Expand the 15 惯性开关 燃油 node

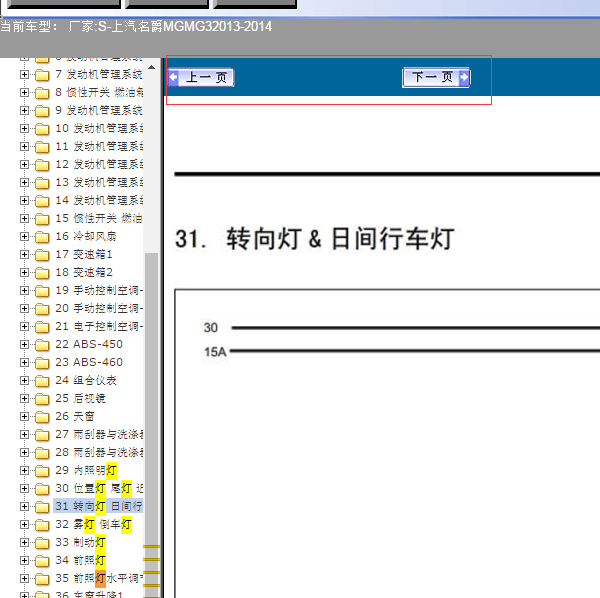pyautogui.click(x=24, y=218)
